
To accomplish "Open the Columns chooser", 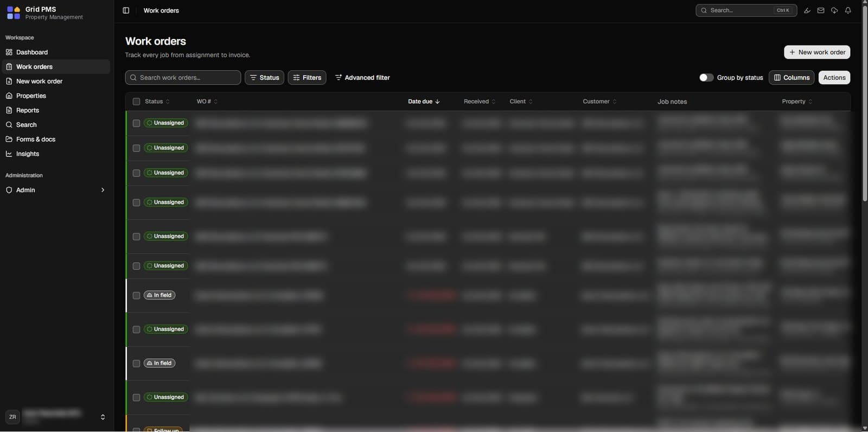I will [x=792, y=78].
